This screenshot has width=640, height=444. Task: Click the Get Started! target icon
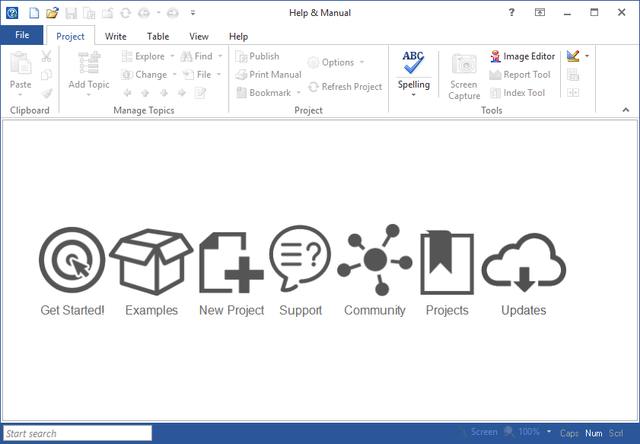[x=71, y=261]
